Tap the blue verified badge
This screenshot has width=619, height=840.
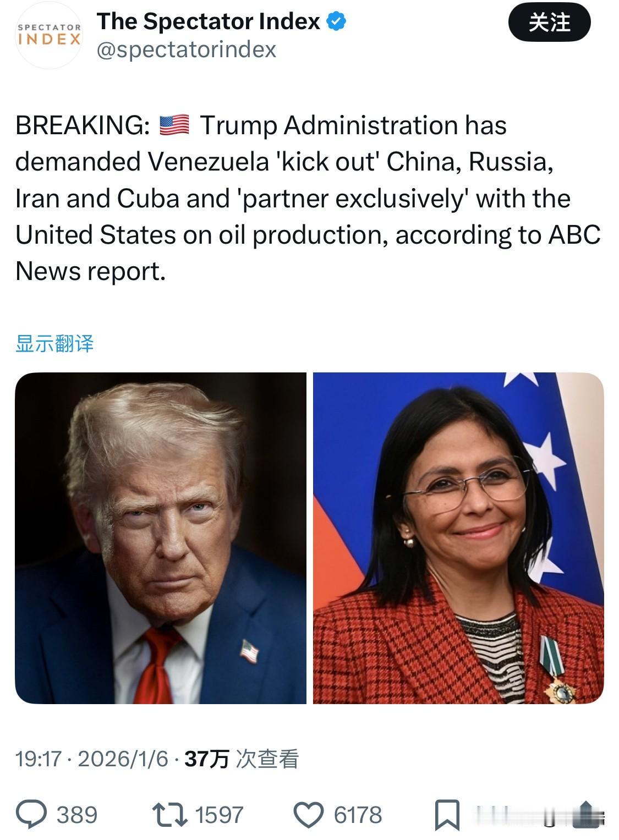[x=336, y=21]
